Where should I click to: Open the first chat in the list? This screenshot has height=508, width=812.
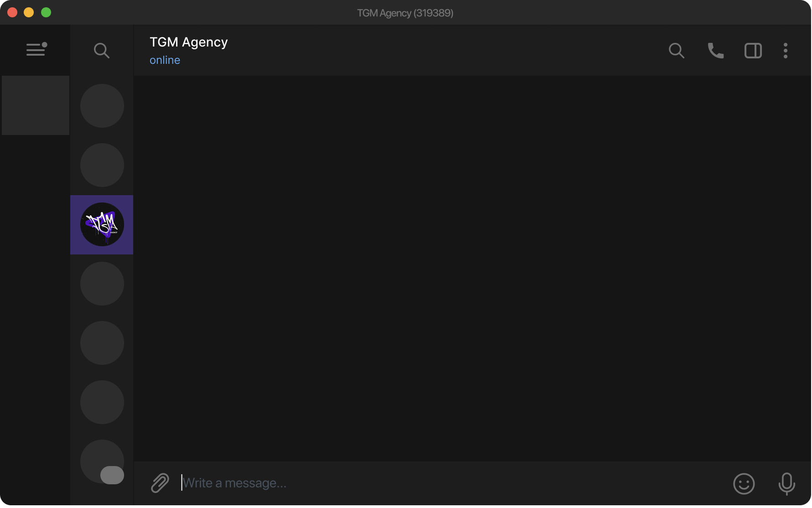click(x=102, y=106)
